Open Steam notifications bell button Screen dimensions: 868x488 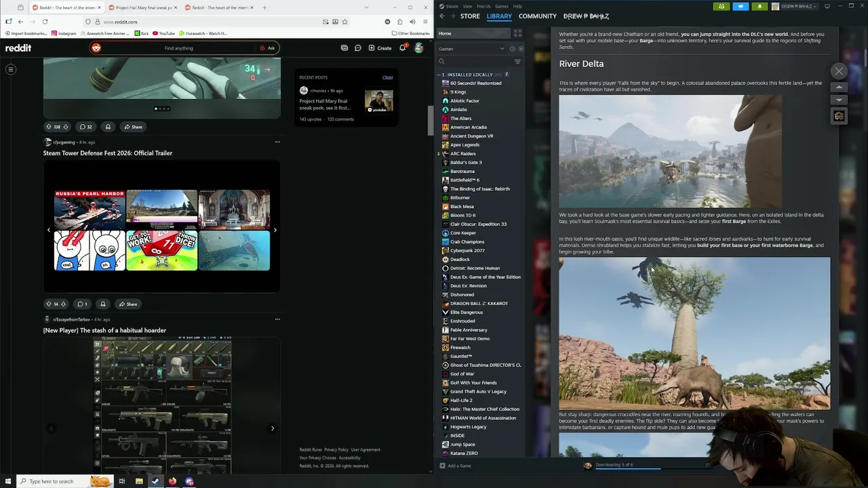[x=759, y=6]
